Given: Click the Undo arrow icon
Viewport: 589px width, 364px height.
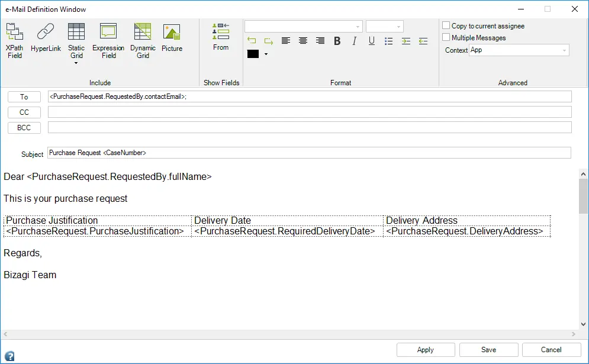Looking at the screenshot, I should [252, 41].
